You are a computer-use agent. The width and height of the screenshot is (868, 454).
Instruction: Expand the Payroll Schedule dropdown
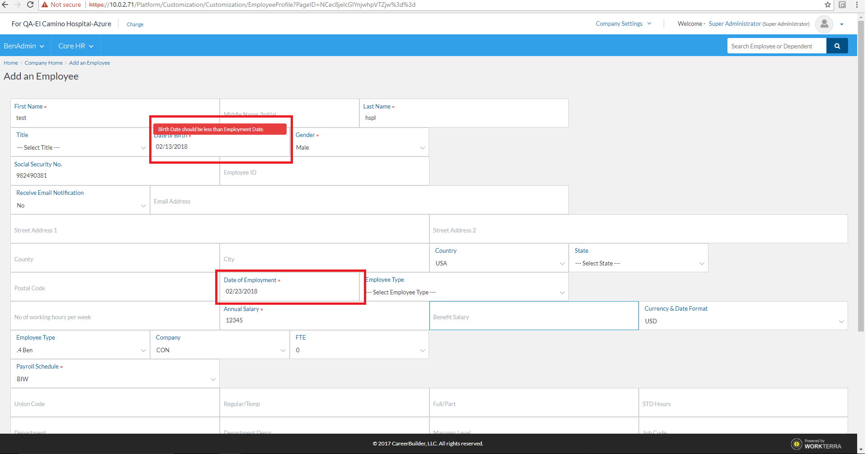pyautogui.click(x=115, y=379)
